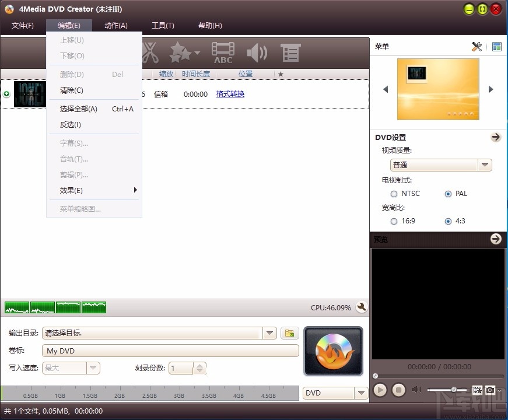Click the browse folder icon beside 输出目录
The width and height of the screenshot is (508, 420).
(290, 333)
